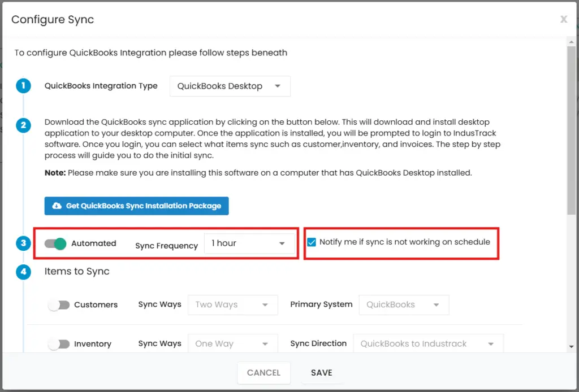Toggle the Automated sync switch off
The width and height of the screenshot is (579, 392).
point(55,243)
